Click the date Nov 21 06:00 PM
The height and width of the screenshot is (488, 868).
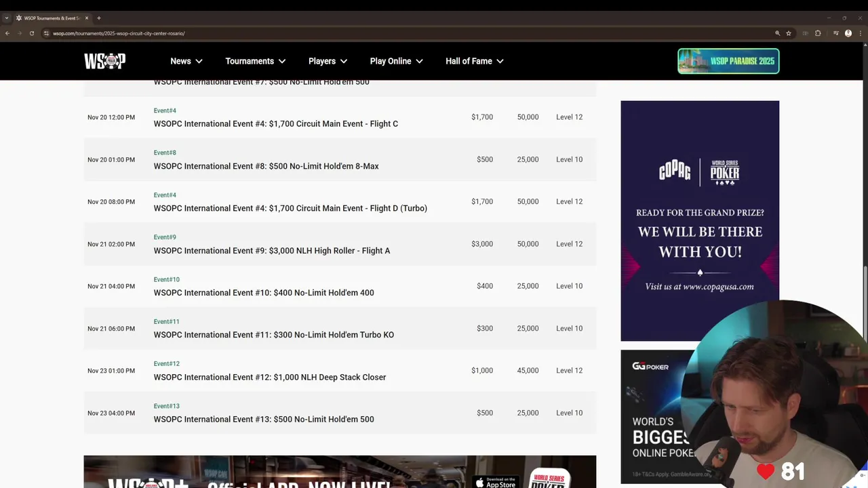coord(111,329)
